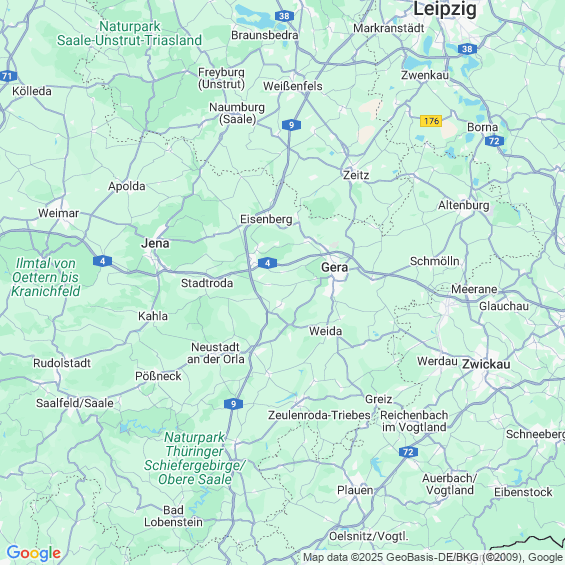Click the Naturpark Thüringer Schiefergebirge label
565x565 pixels.
click(195, 458)
